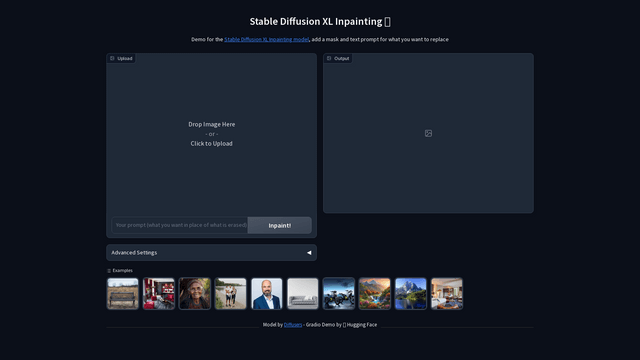
Task: Click the image icon in the Output panel
Action: point(428,133)
